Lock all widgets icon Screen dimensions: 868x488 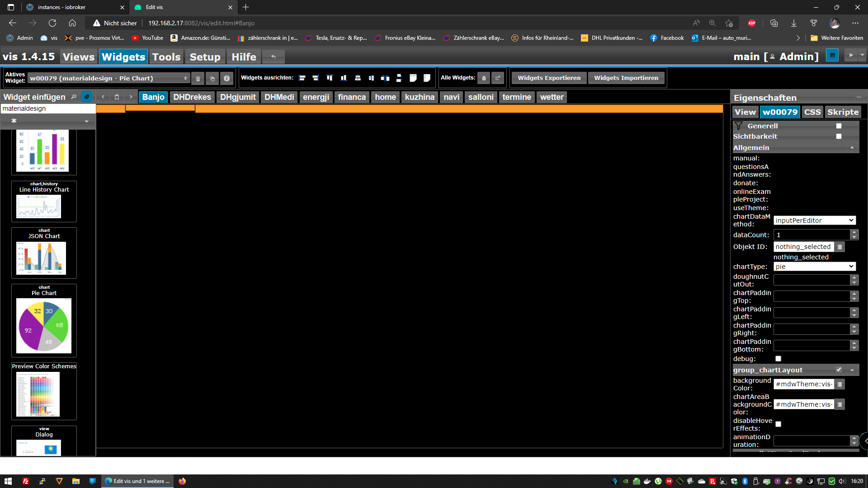(x=484, y=78)
